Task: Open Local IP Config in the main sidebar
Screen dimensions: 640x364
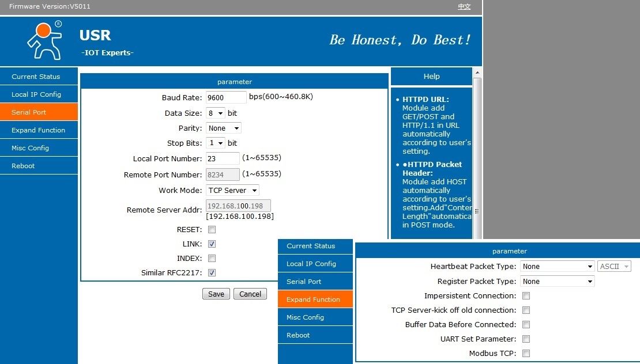Action: point(39,94)
